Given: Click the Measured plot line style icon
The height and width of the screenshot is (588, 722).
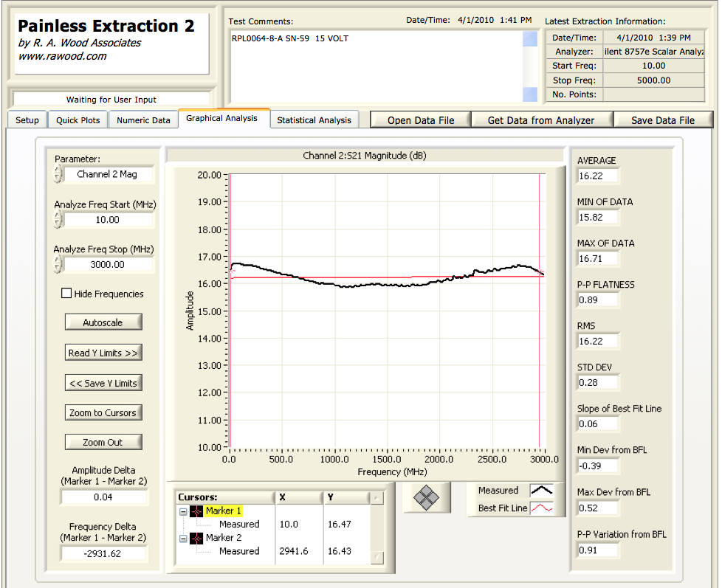Looking at the screenshot, I should (x=542, y=491).
